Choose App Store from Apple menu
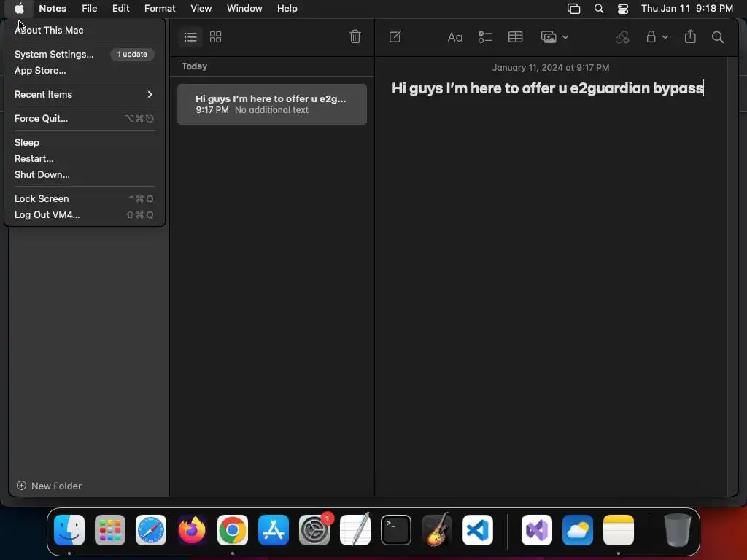Image resolution: width=747 pixels, height=560 pixels. point(85,71)
